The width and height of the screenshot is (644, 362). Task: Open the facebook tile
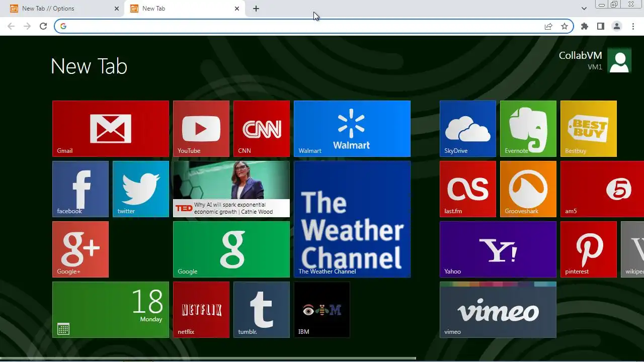tap(80, 189)
